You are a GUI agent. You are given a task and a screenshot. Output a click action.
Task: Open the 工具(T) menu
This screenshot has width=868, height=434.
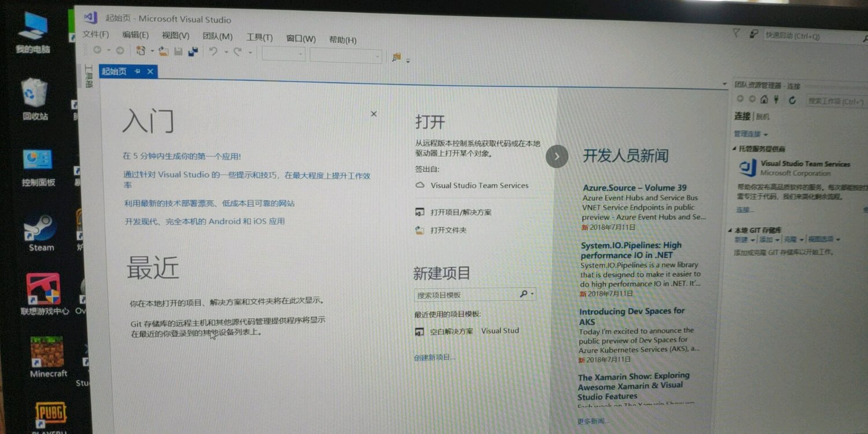point(260,37)
